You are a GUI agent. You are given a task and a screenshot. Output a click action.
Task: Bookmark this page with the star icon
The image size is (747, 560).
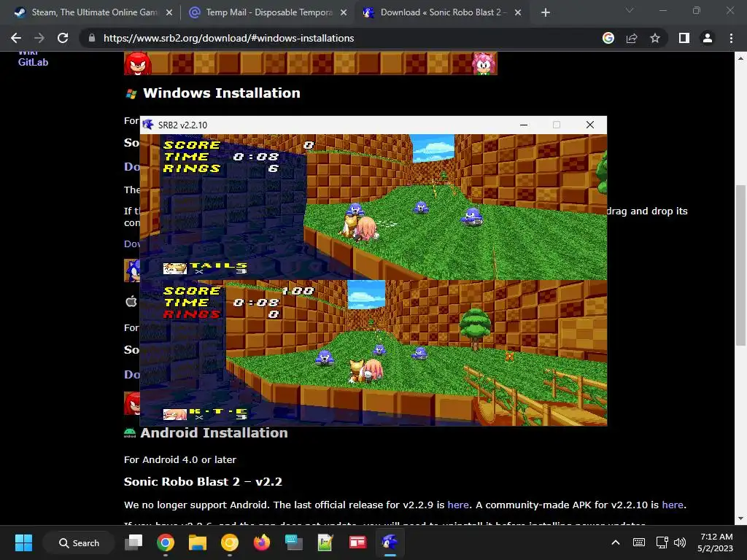[655, 38]
